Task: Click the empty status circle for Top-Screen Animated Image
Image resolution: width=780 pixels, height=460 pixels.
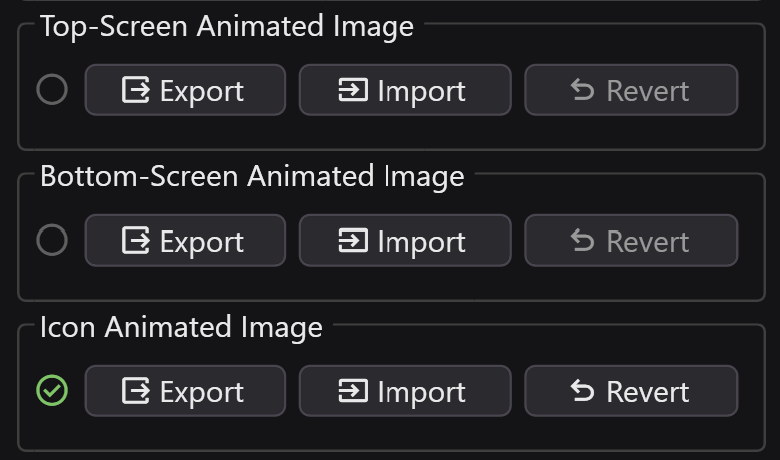Action: [52, 90]
